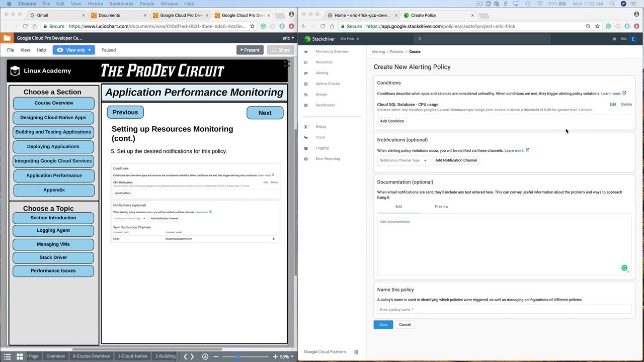Open Stack Driver topic button

(x=53, y=257)
